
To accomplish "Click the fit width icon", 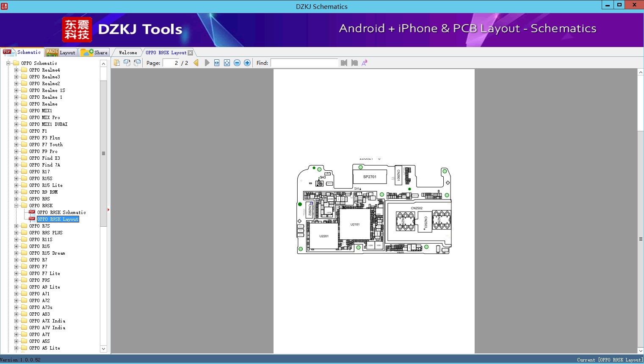I will tap(217, 63).
